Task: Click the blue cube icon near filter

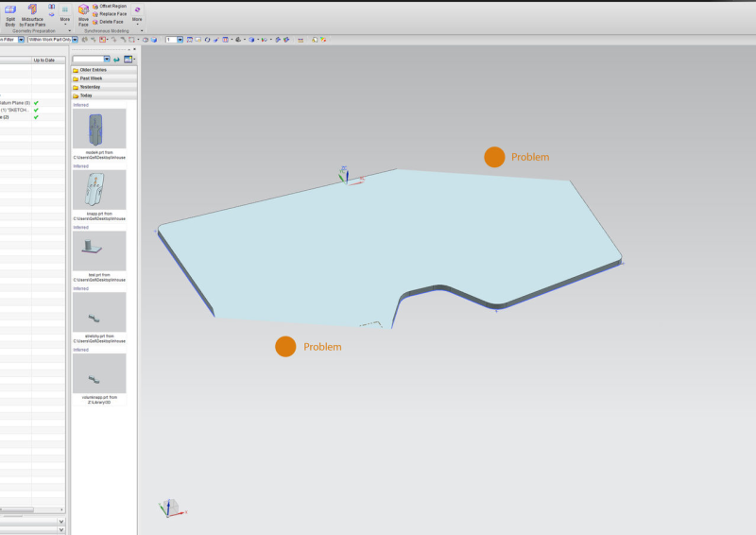Action: coord(154,40)
